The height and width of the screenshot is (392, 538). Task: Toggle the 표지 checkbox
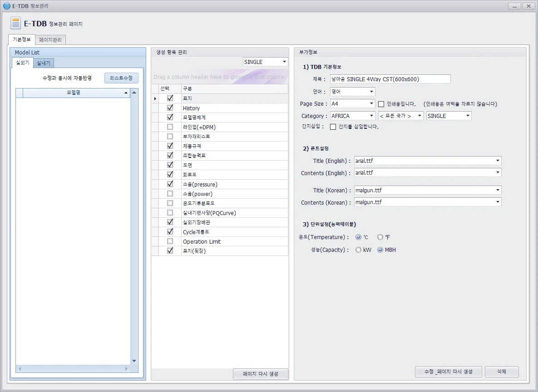tap(170, 98)
